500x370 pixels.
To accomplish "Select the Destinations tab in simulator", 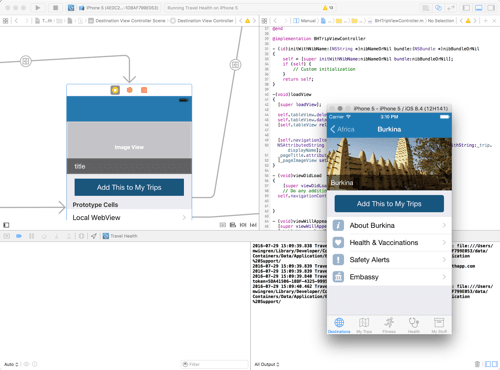I will point(339,325).
